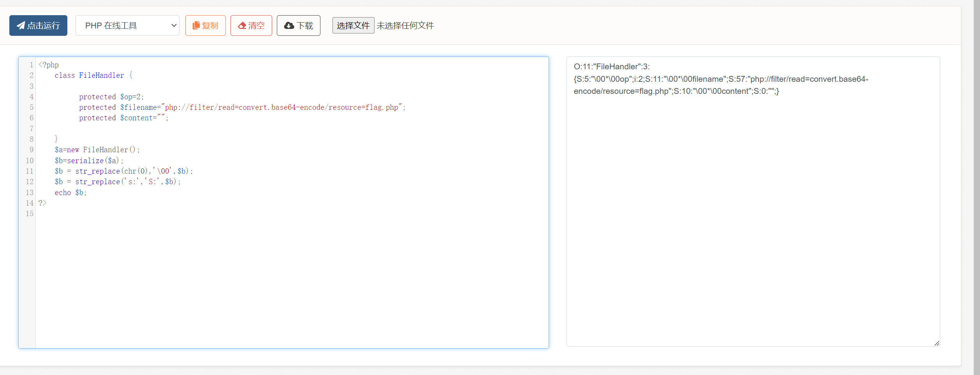Click code line 'class FileHandler {'
The image size is (980, 375).
click(x=93, y=76)
